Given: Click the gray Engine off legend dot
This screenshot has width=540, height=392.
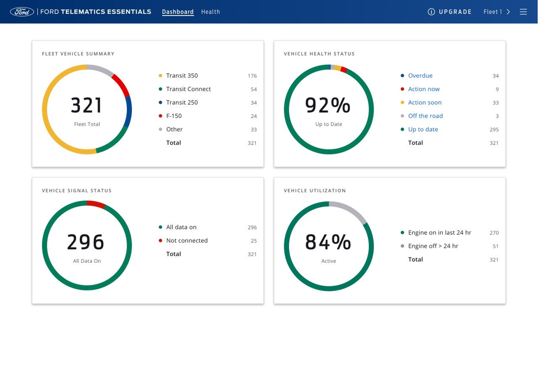Looking at the screenshot, I should 403,246.
